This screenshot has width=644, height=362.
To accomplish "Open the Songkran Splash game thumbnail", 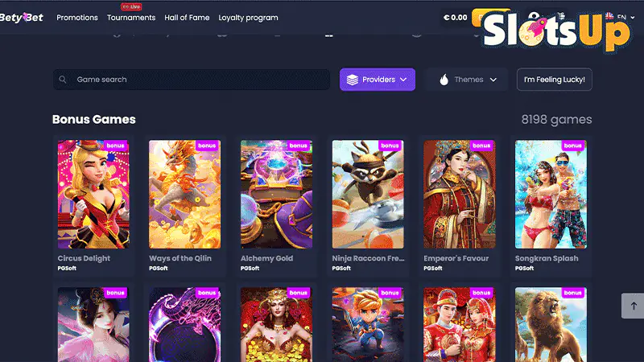I will pyautogui.click(x=551, y=194).
